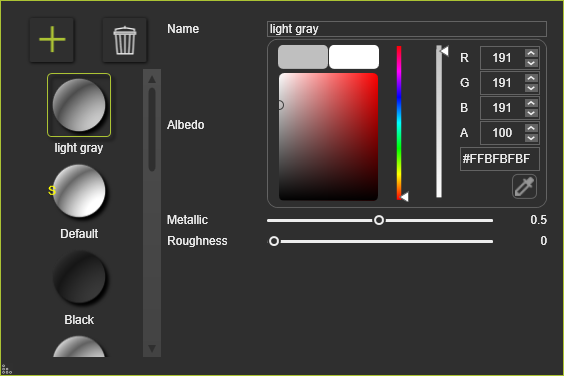This screenshot has width=564, height=376.
Task: Click the rainbow hue slider bar
Action: coord(399,122)
